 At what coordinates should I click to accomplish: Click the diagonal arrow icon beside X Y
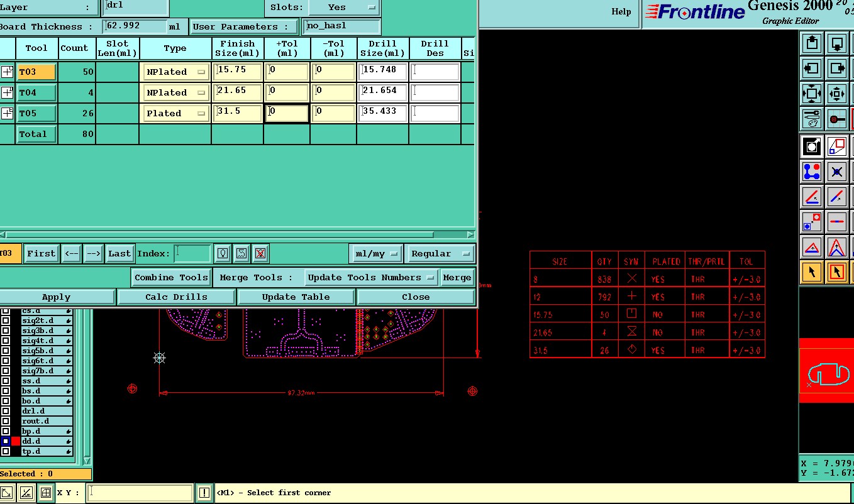tap(7, 493)
